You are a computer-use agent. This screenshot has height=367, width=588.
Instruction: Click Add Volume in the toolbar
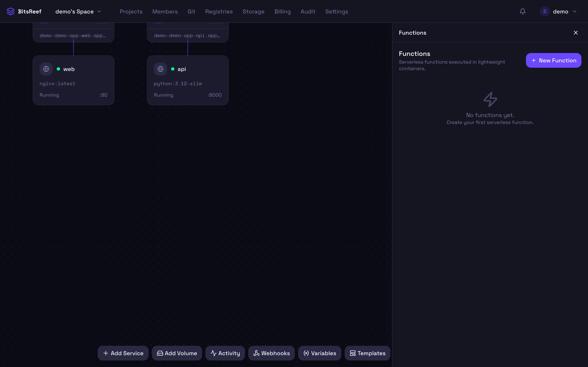[x=177, y=353]
